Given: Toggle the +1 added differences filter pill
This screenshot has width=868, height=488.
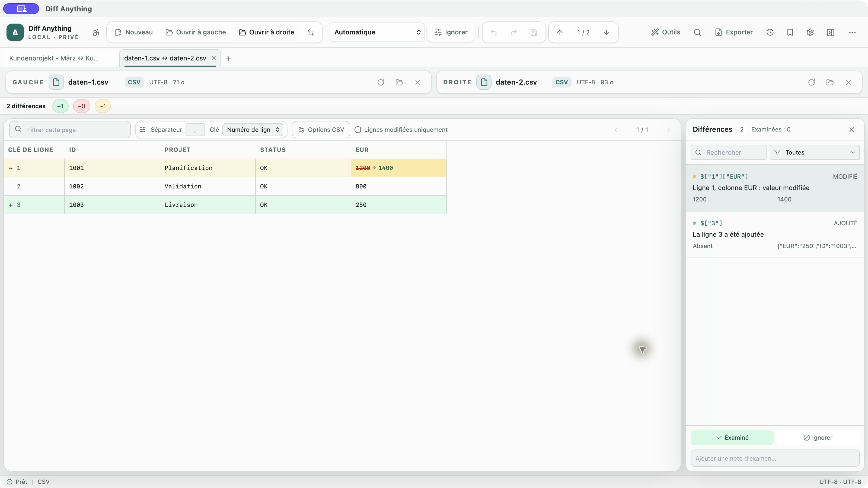Looking at the screenshot, I should [x=60, y=106].
